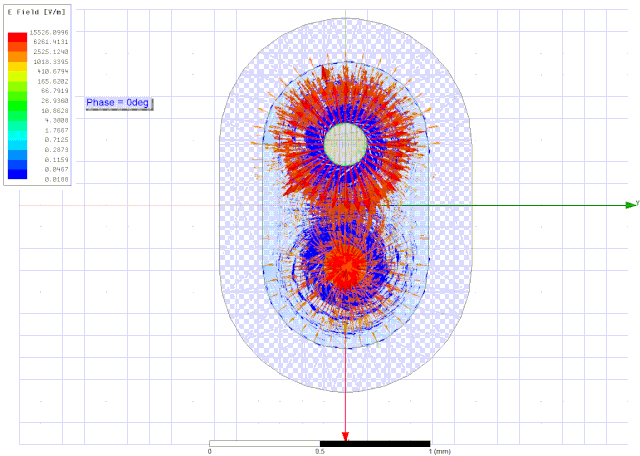Click the legend value 1018.3395
The height and width of the screenshot is (456, 640).
pos(51,62)
